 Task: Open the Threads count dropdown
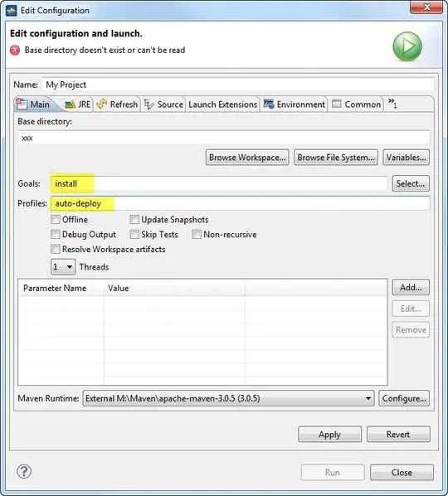pyautogui.click(x=63, y=267)
